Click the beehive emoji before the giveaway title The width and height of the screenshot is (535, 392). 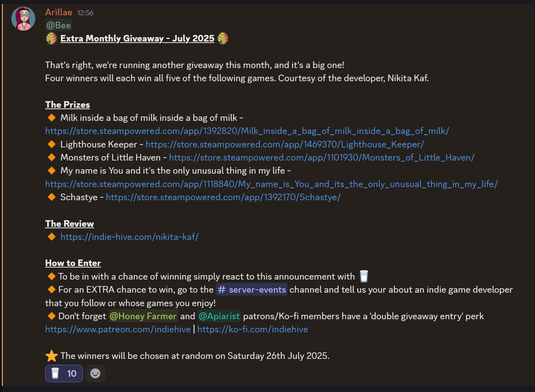[51, 38]
